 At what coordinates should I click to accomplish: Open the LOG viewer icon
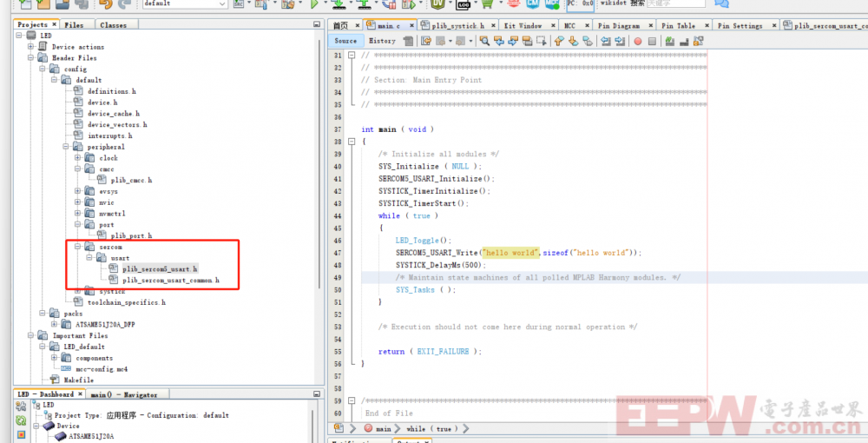[464, 4]
